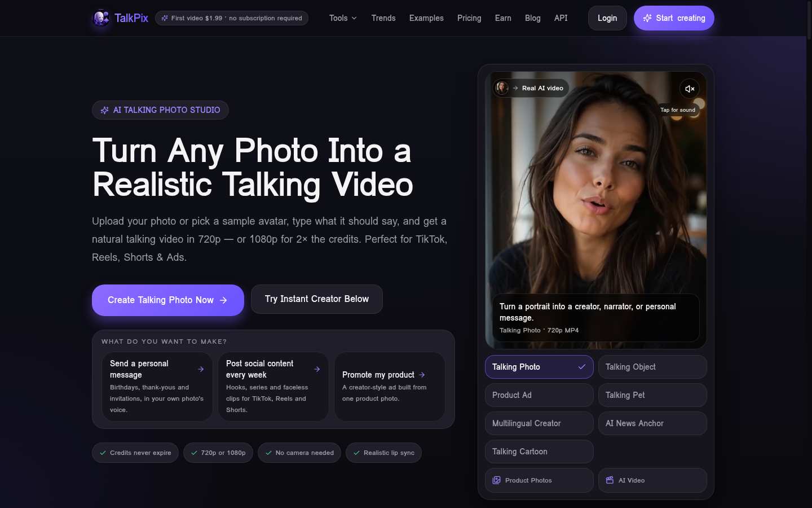Expand the Tools dropdown menu

click(x=343, y=18)
